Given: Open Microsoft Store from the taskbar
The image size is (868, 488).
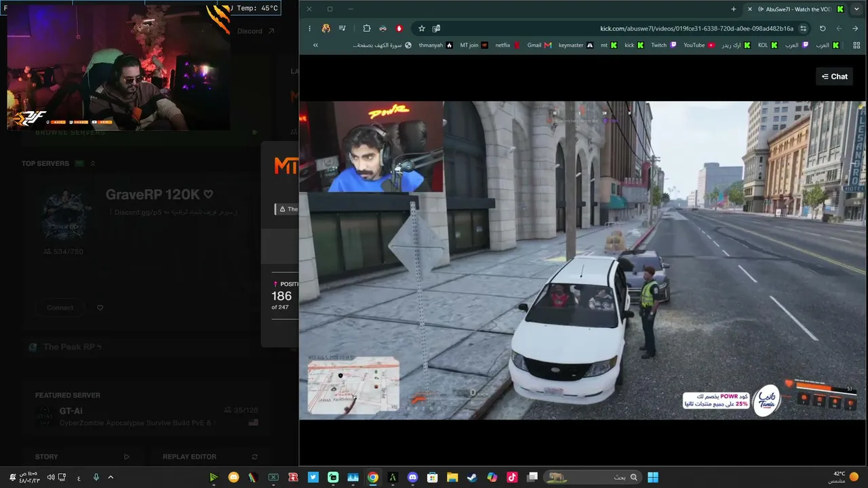Looking at the screenshot, I should click(433, 477).
